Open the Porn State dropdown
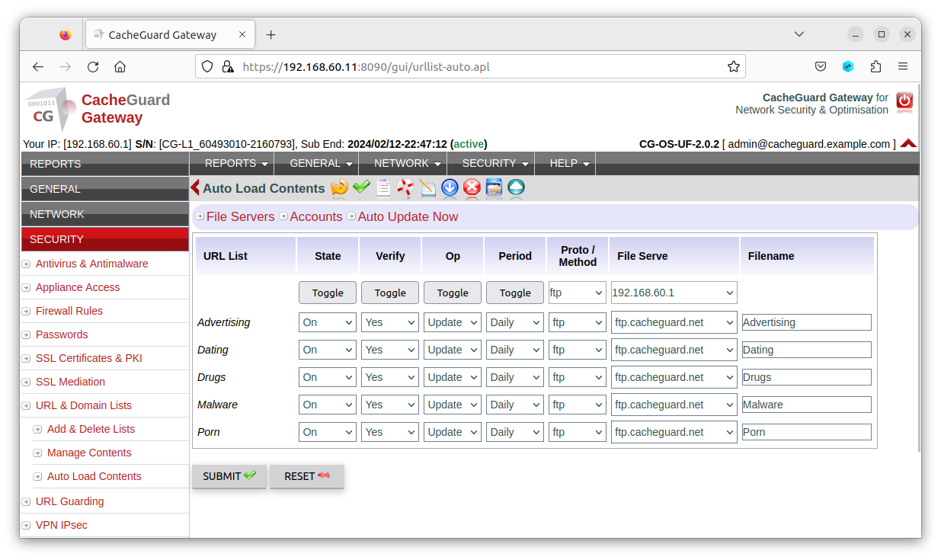The image size is (941, 560). [x=328, y=432]
